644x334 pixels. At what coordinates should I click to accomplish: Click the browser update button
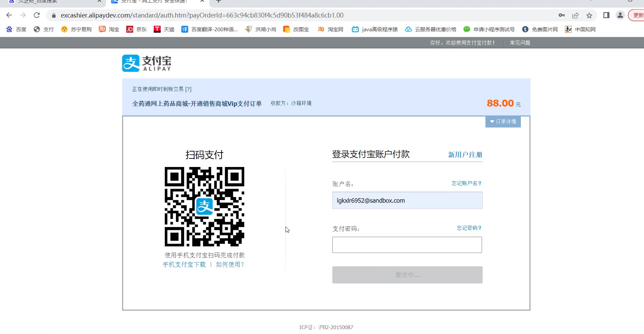[x=636, y=15]
